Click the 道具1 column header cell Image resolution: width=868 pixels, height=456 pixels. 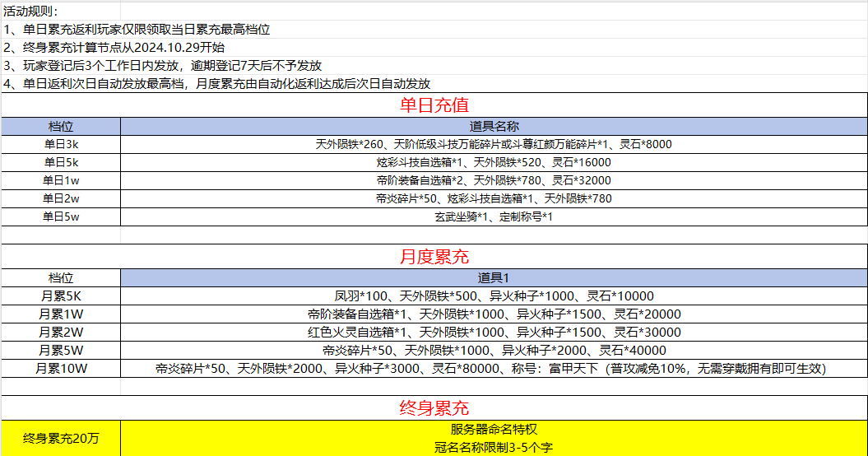[x=494, y=278]
